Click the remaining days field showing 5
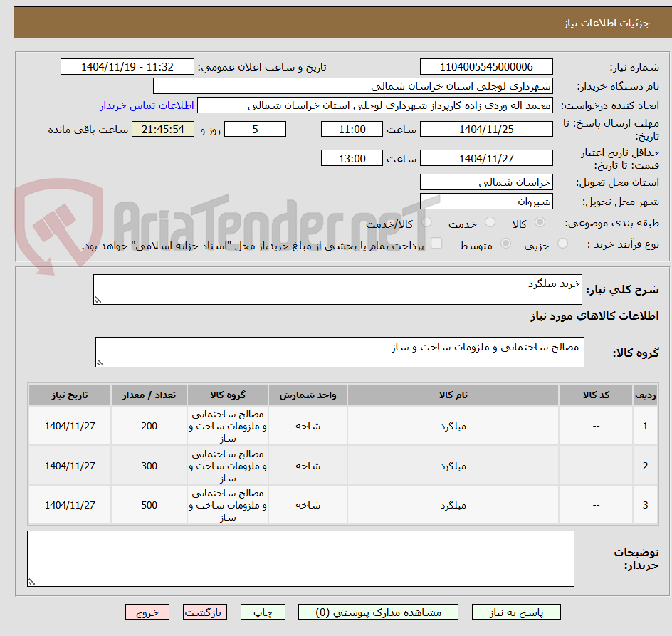Image resolution: width=672 pixels, height=636 pixels. coord(255,129)
